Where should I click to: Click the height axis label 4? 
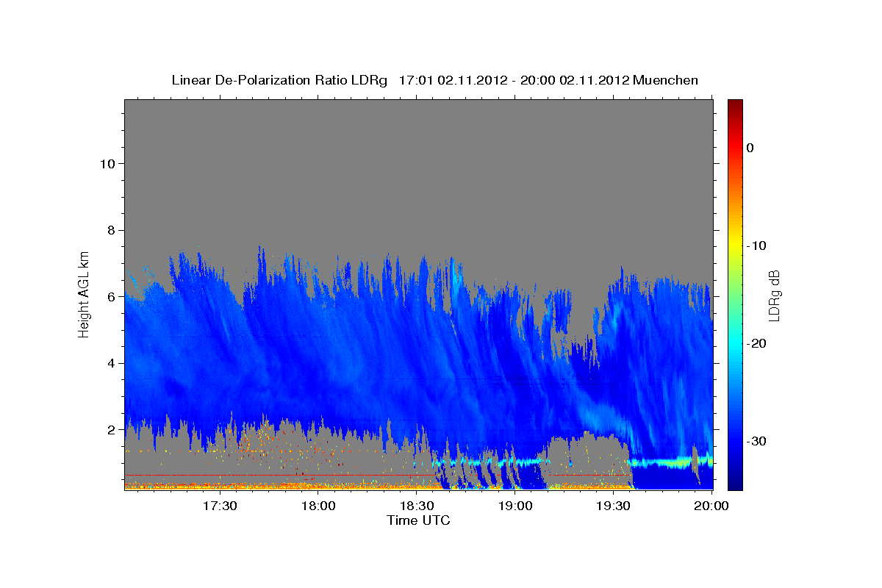pyautogui.click(x=111, y=363)
